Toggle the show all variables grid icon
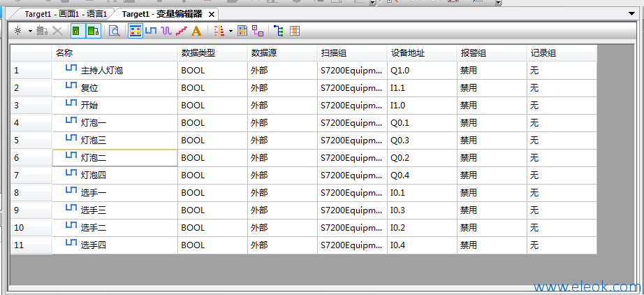Viewport: 644px width, 295px height. [135, 31]
